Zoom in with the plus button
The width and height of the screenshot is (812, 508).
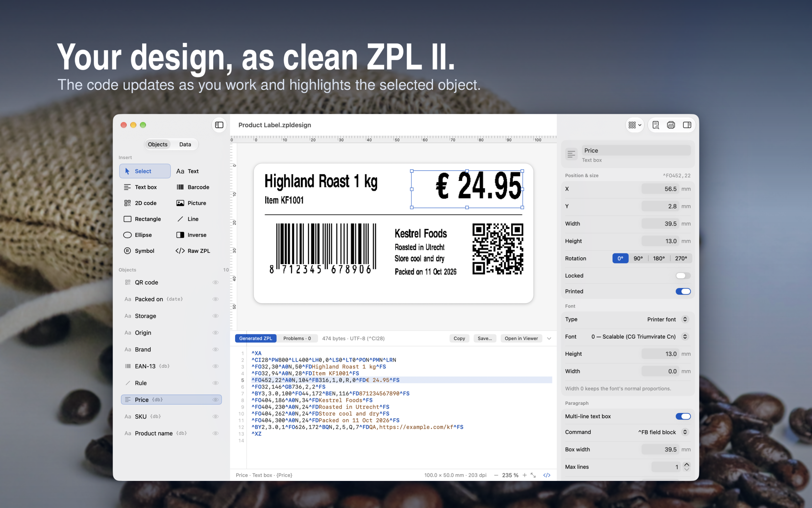click(524, 475)
